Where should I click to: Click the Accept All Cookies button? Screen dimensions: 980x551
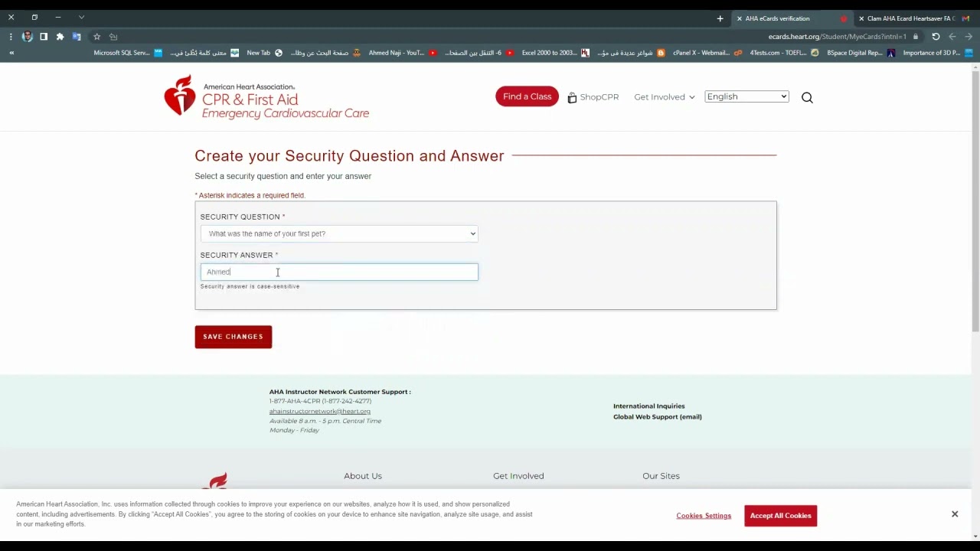780,516
